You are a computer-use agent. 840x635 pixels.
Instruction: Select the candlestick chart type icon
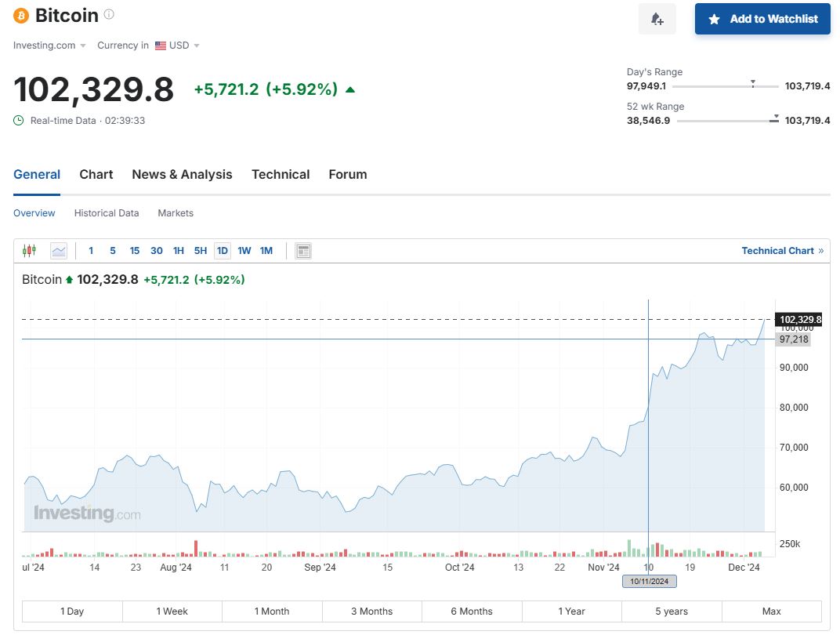(x=30, y=251)
